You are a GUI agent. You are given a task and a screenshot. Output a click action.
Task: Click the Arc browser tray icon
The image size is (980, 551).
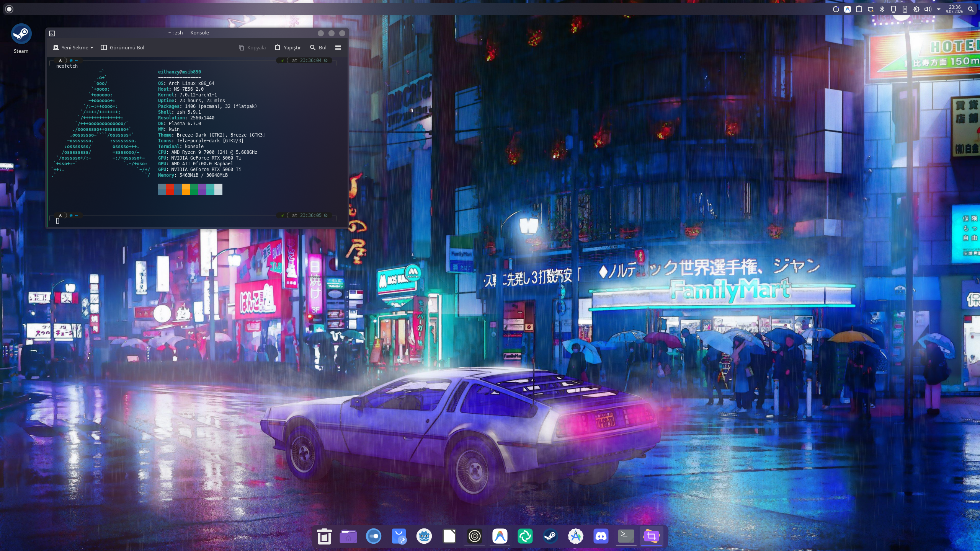(848, 9)
